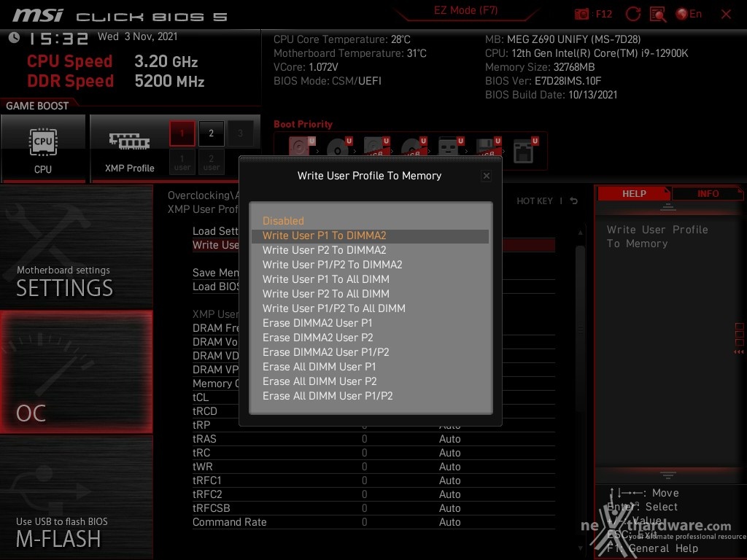
Task: Select the USB optical disc boot device icon
Action: click(x=414, y=146)
